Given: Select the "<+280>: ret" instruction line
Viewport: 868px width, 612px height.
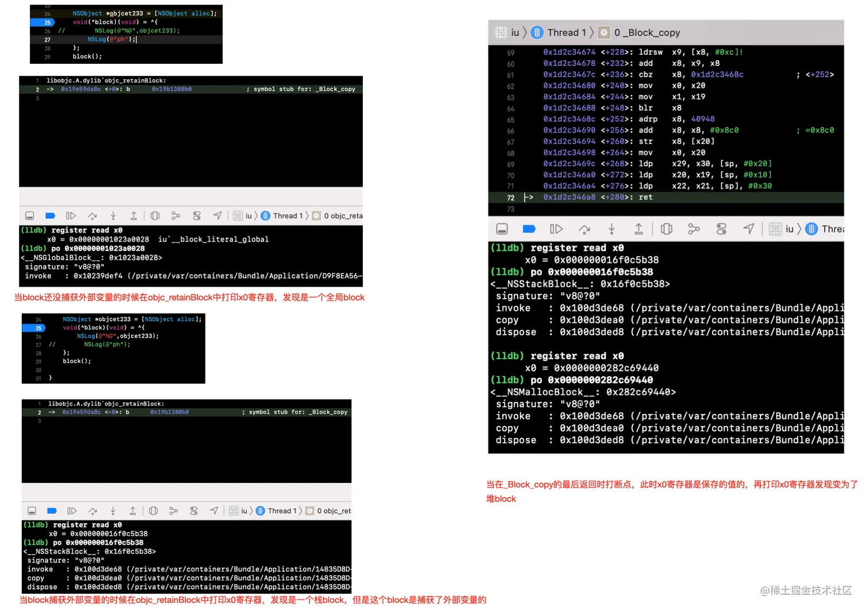Looking at the screenshot, I should [666, 197].
